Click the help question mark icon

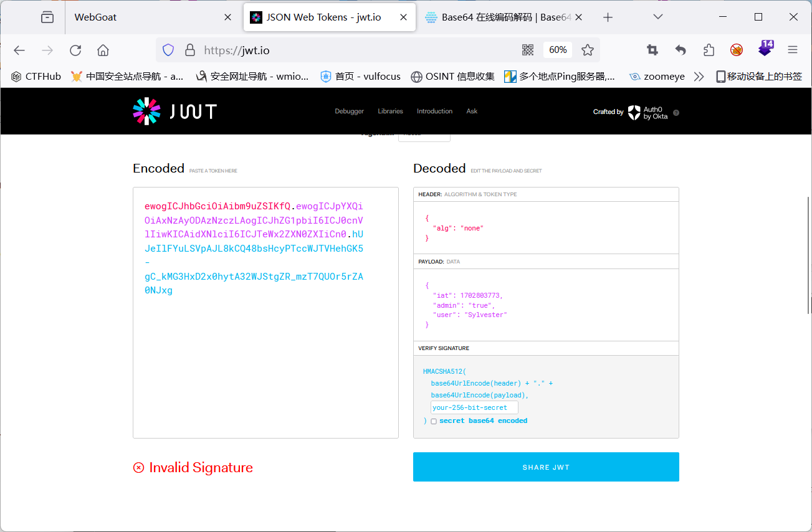pos(676,113)
